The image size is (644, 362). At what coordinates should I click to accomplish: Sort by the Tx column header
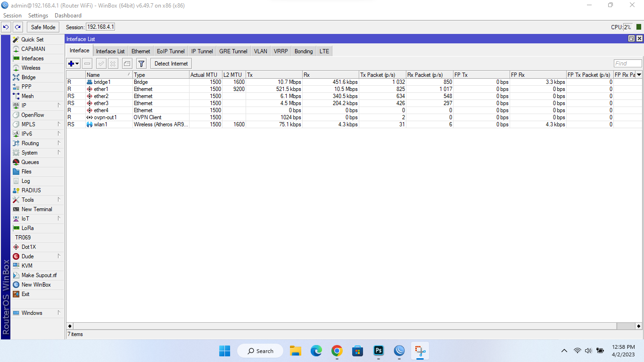click(x=274, y=75)
